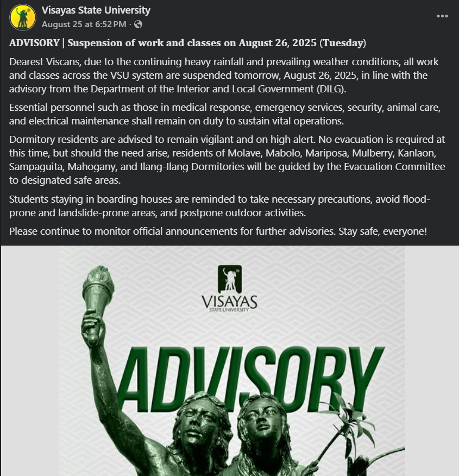This screenshot has width=459, height=476.
Task: Open the Visayas State University page name link
Action: (x=96, y=10)
